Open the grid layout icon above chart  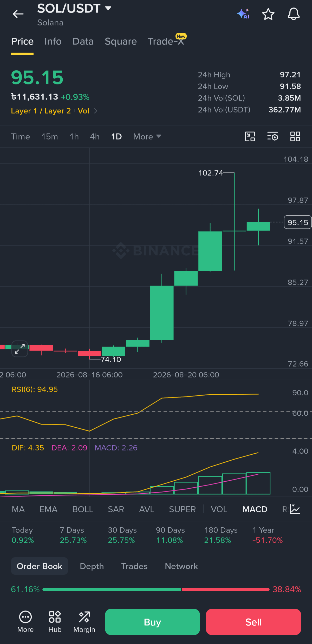click(x=295, y=136)
